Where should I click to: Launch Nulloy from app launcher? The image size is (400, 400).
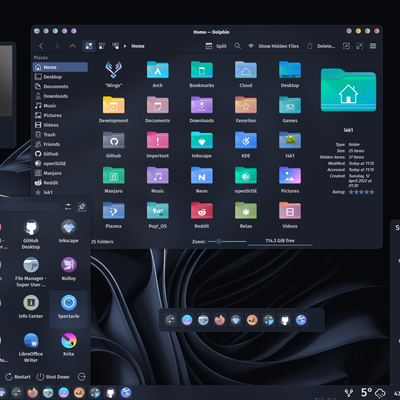69,269
